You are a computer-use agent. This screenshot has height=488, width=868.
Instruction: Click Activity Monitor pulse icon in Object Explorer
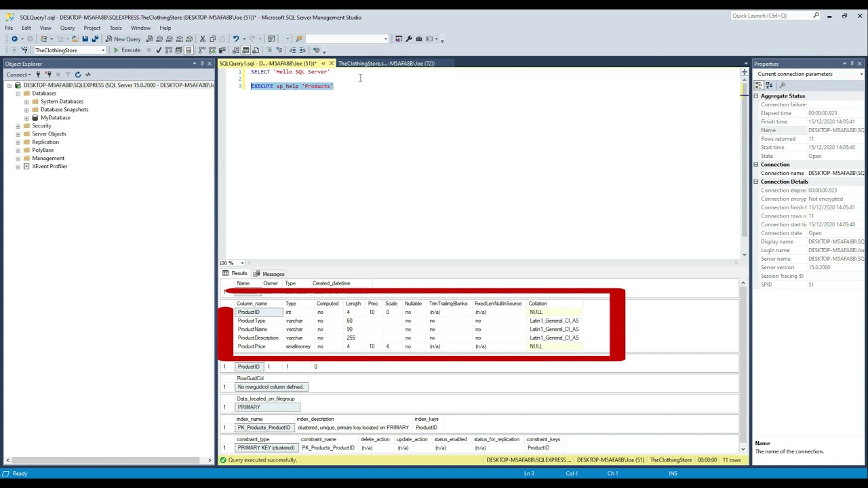pos(87,75)
